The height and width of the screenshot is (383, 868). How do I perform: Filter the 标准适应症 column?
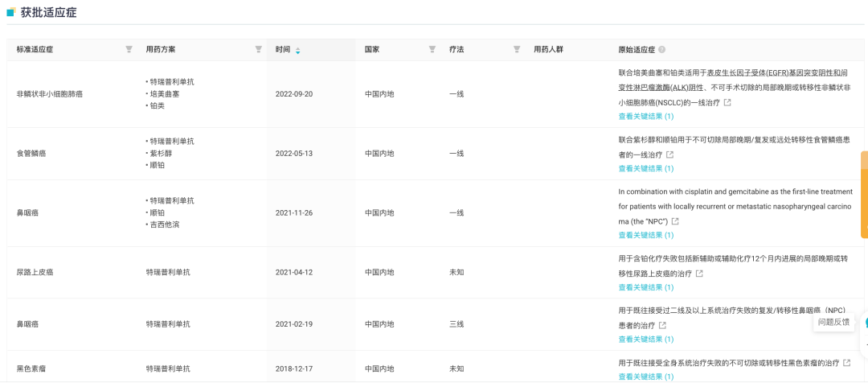129,49
